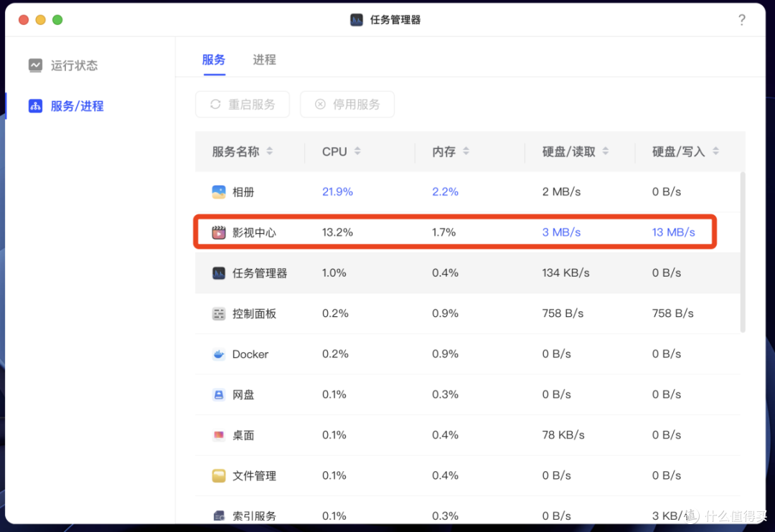This screenshot has height=532, width=775.
Task: Close the window with red button
Action: pos(24,20)
